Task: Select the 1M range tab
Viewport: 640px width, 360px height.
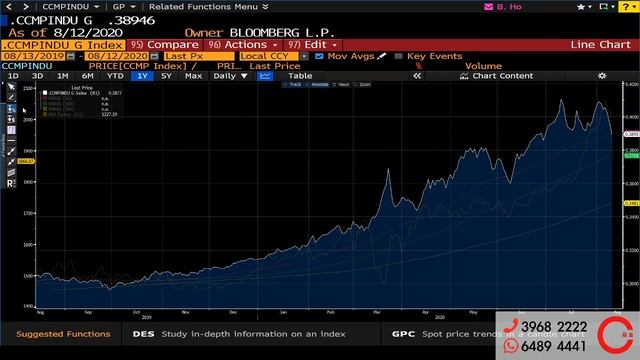Action: tap(62, 76)
